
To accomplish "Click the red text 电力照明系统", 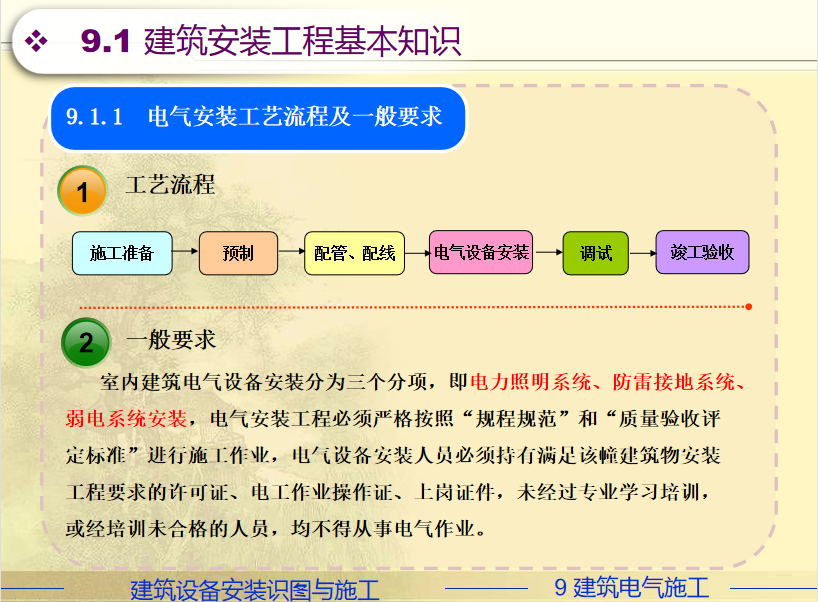I will [x=531, y=382].
